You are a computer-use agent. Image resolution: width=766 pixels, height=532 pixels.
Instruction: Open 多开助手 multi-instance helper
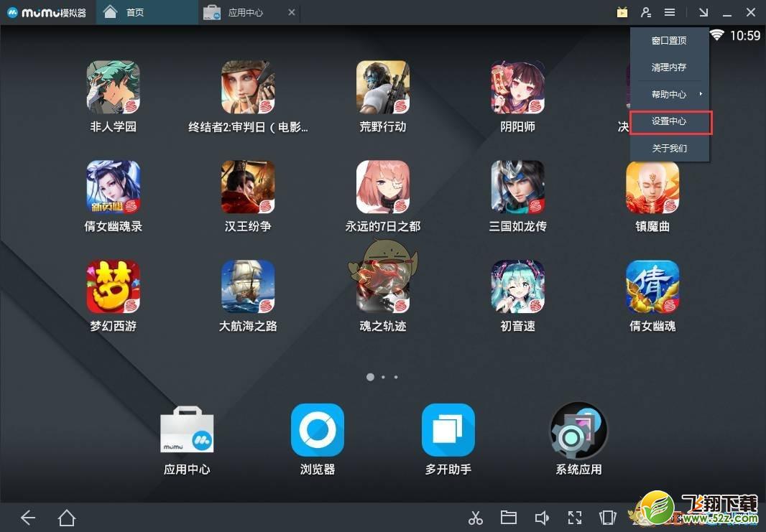[x=448, y=429]
